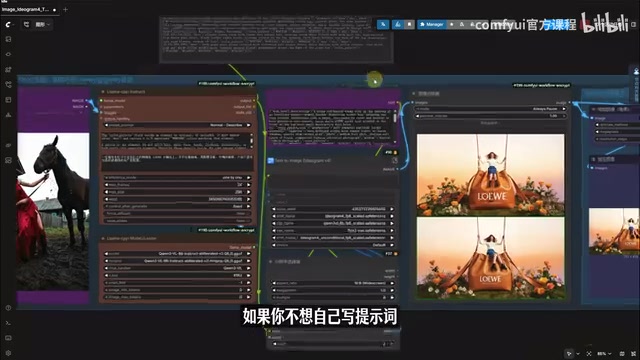Open inference_mode 'one by one' combo
This screenshot has width=640, height=360.
[x=178, y=178]
